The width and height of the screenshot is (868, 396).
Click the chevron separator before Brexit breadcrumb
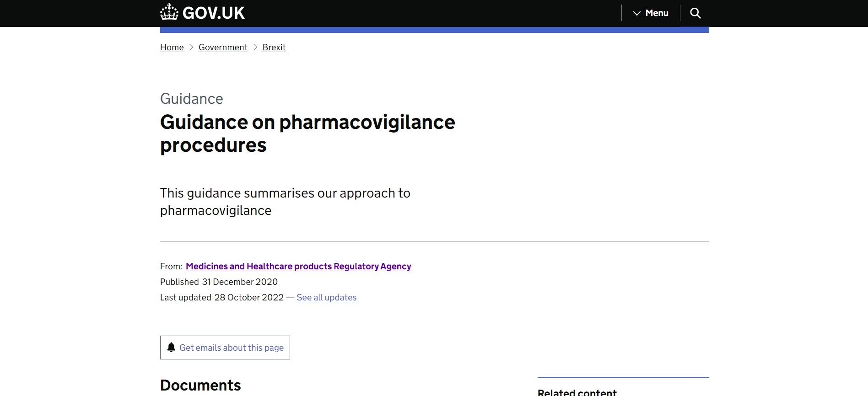click(255, 48)
